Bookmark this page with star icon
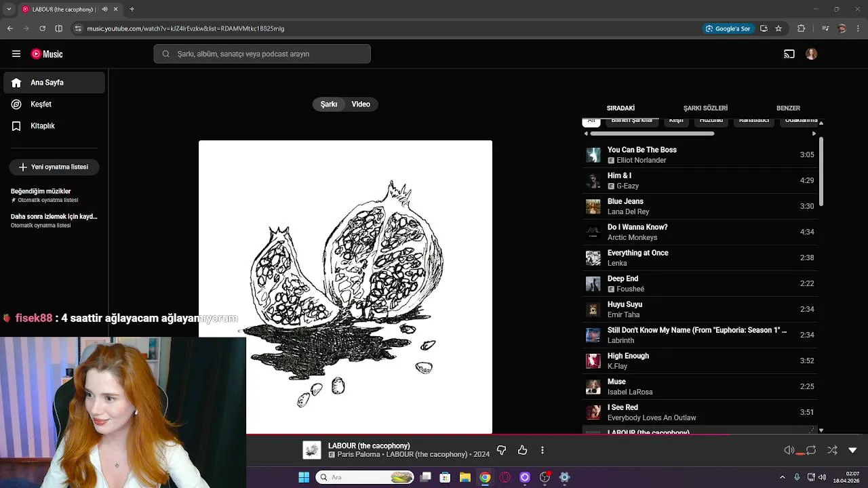Image resolution: width=868 pixels, height=488 pixels. [778, 28]
